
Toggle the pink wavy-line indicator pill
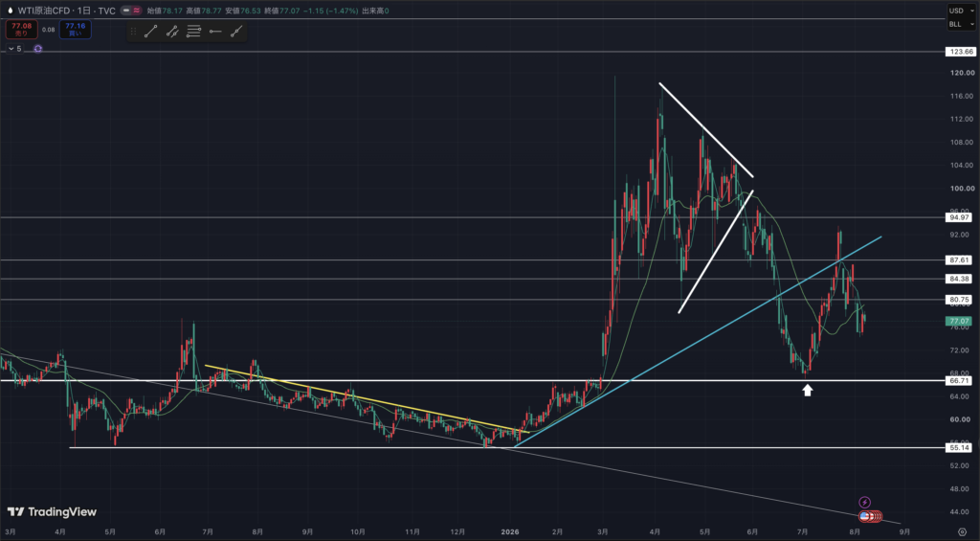click(x=137, y=11)
